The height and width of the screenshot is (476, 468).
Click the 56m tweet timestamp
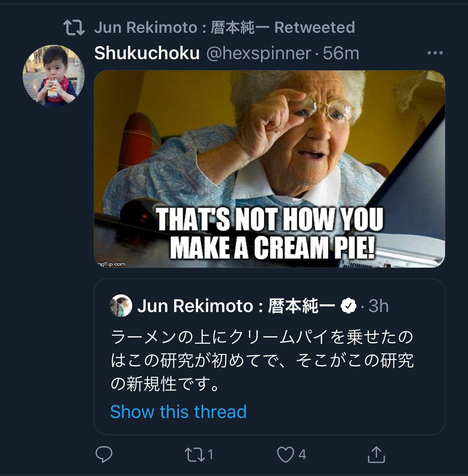tap(341, 53)
